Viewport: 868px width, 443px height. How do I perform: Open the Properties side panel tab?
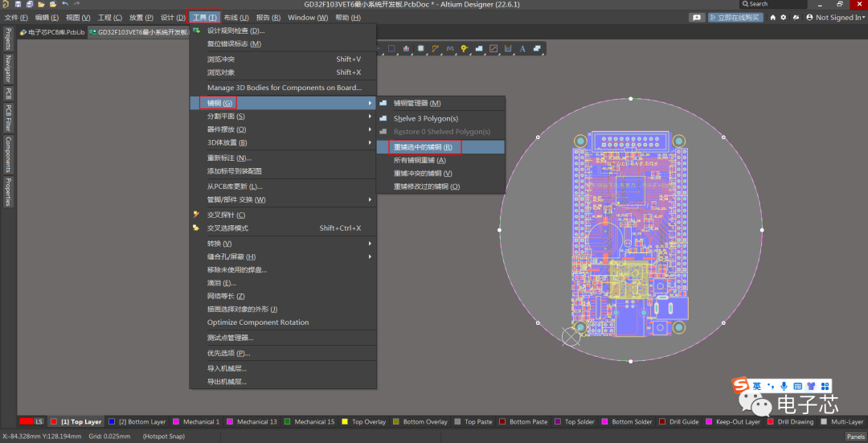pyautogui.click(x=8, y=191)
